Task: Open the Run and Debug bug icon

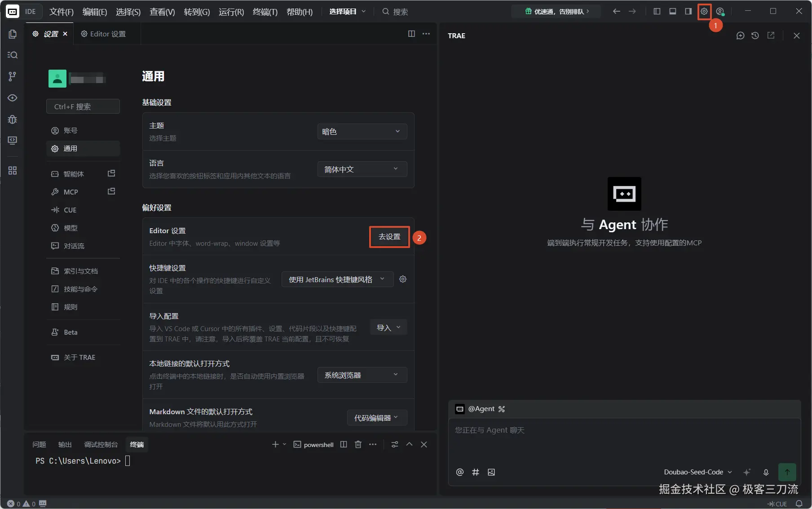Action: point(13,120)
